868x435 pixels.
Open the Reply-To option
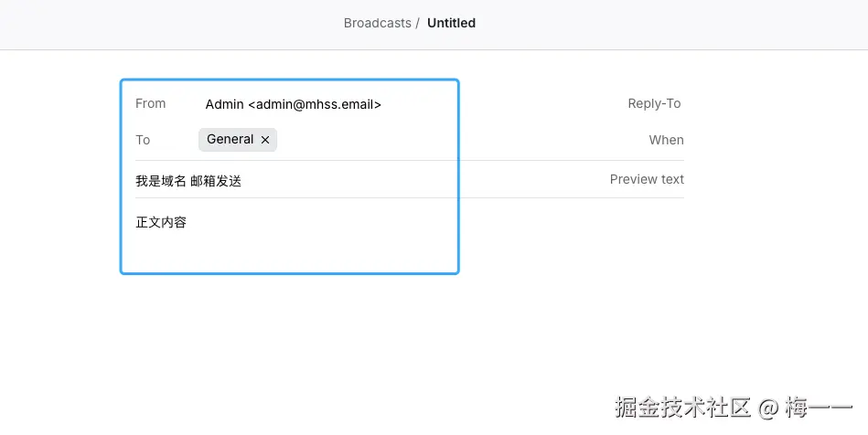[x=654, y=103]
